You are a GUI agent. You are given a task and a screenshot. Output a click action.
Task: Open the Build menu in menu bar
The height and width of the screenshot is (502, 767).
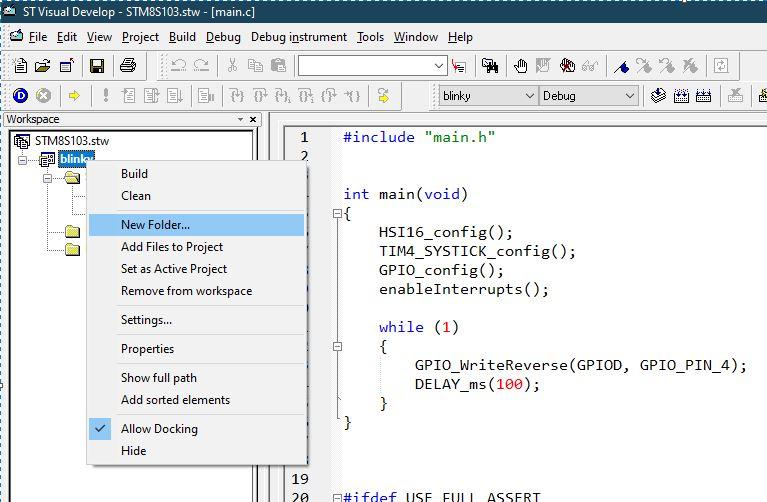(x=182, y=37)
